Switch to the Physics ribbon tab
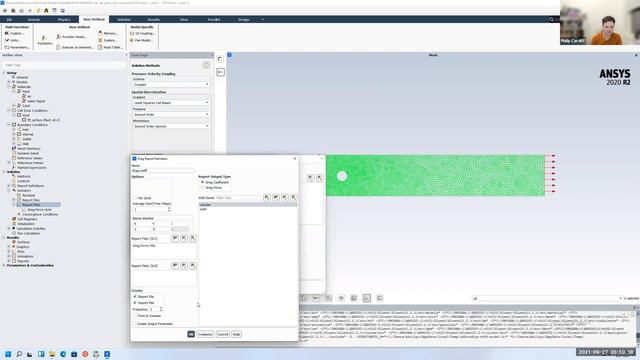The height and width of the screenshot is (360, 640). (64, 20)
